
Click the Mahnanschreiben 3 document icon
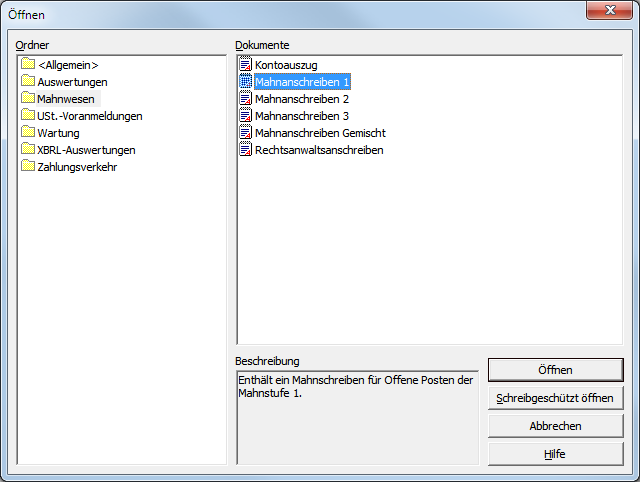point(245,116)
